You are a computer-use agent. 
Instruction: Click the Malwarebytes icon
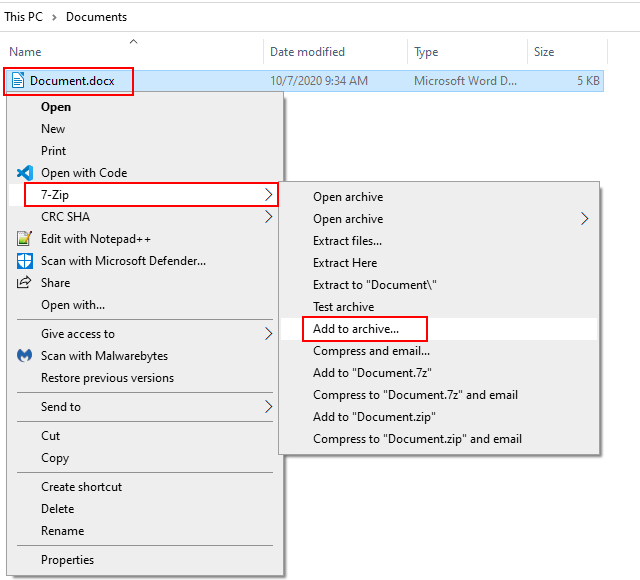coord(25,356)
